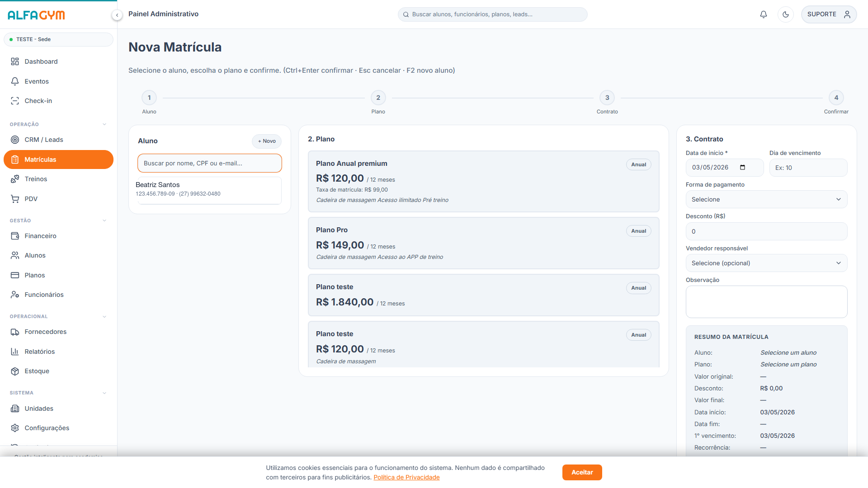Click the Check-in scan icon
This screenshot has height=488, width=868.
pyautogui.click(x=15, y=101)
